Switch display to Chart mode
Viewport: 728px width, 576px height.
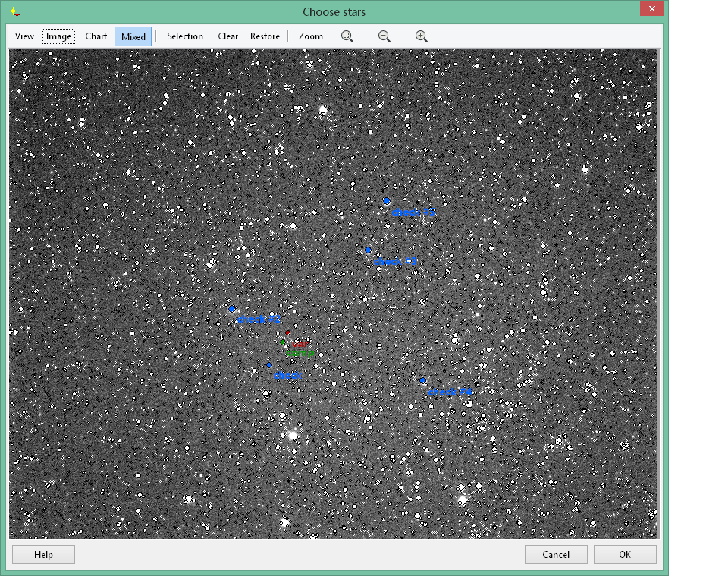[96, 36]
